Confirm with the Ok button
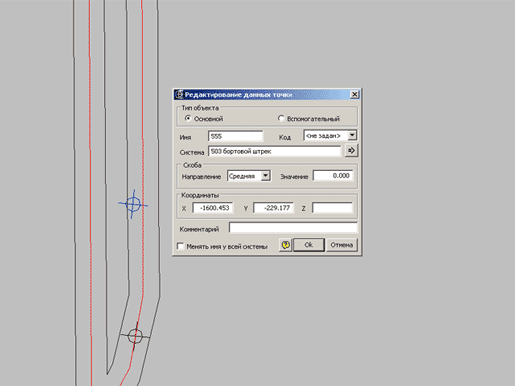This screenshot has height=386, width=515. coord(309,245)
